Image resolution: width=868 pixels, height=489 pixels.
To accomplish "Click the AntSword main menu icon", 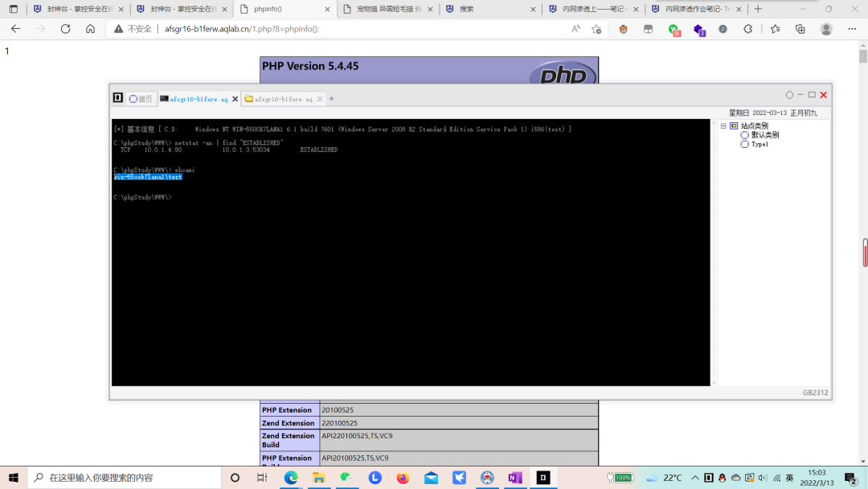I will point(118,98).
